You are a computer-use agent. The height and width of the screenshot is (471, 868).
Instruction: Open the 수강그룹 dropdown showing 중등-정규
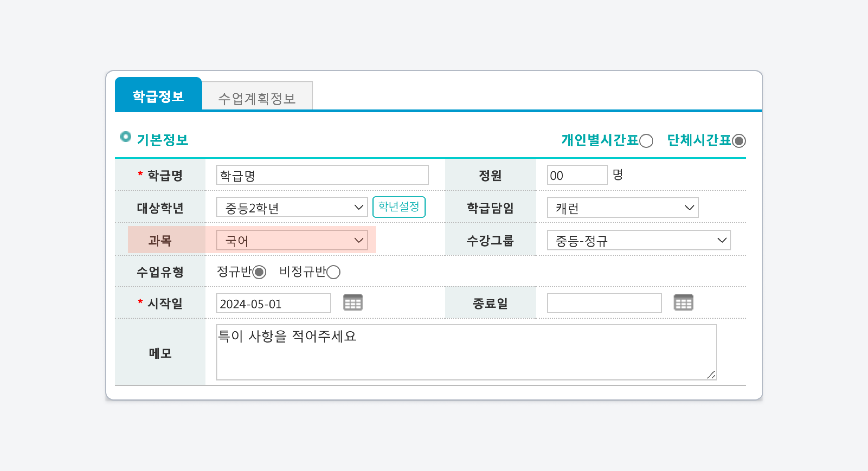(639, 240)
